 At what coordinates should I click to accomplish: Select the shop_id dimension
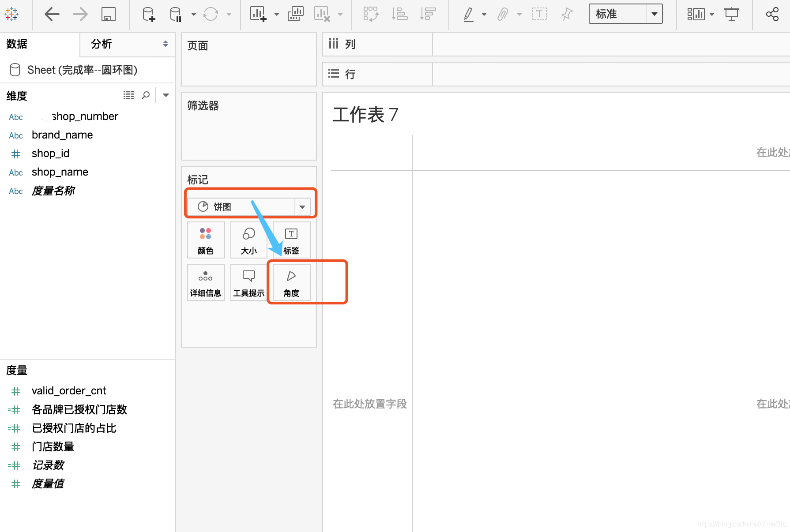click(x=50, y=154)
